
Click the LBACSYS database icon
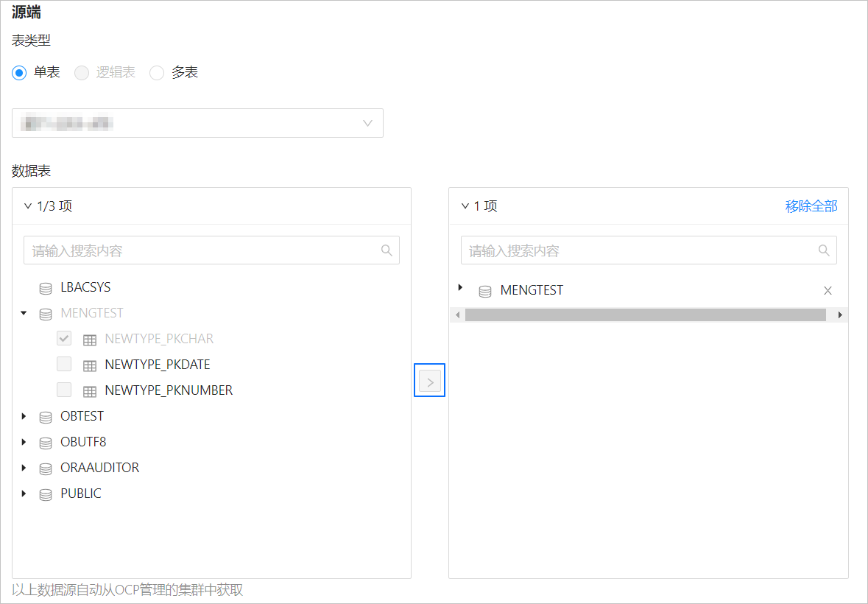point(46,288)
